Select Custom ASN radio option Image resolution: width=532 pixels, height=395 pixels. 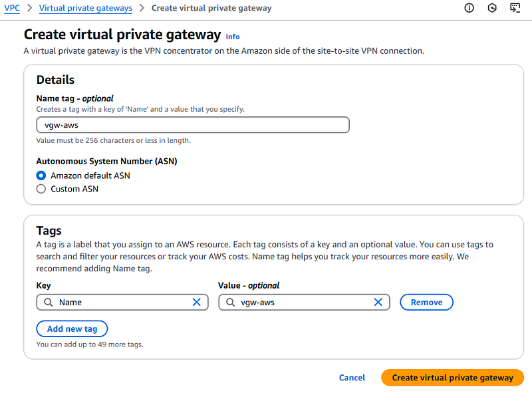point(41,189)
